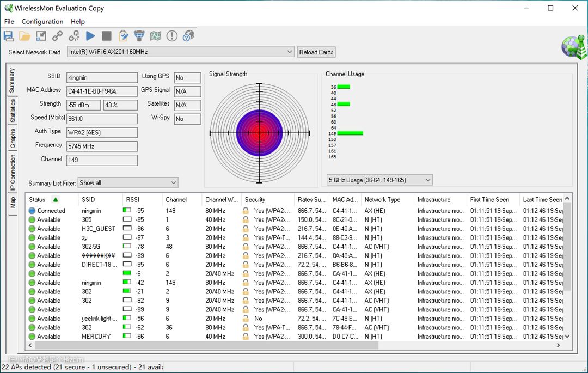
Task: Click the Save (floppy disk) toolbar icon
Action: click(x=9, y=36)
